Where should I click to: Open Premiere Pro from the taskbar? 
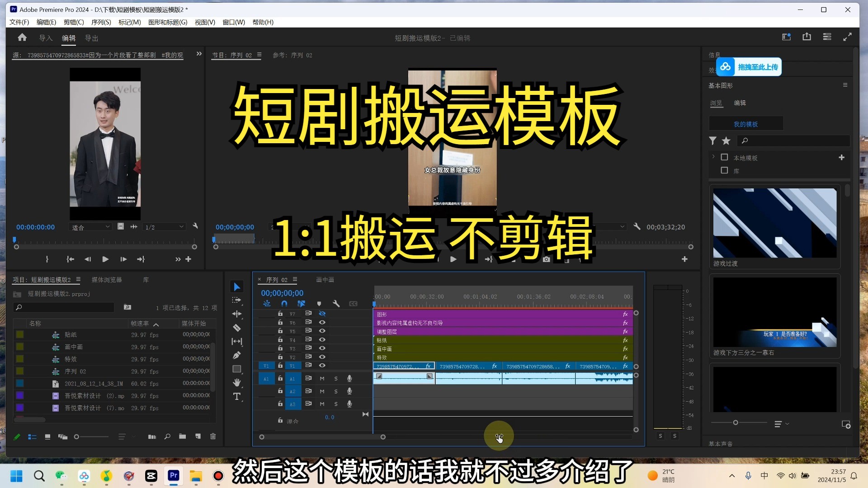174,476
